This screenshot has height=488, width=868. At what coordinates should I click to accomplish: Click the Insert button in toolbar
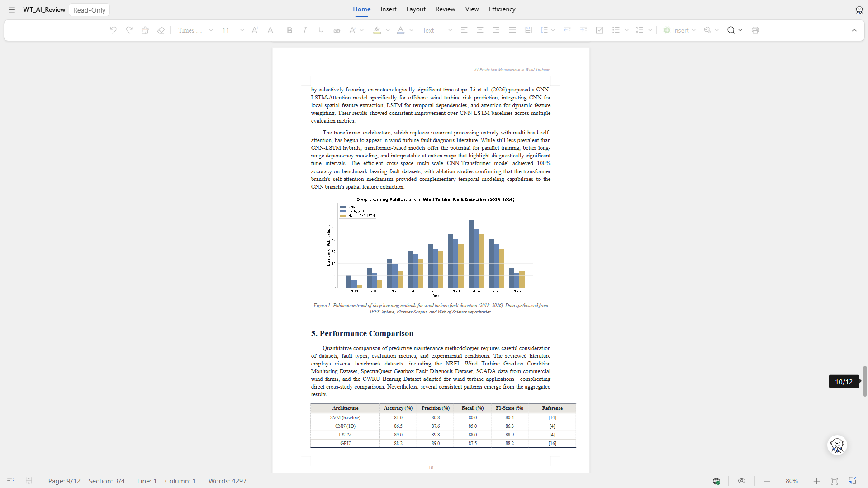click(679, 30)
